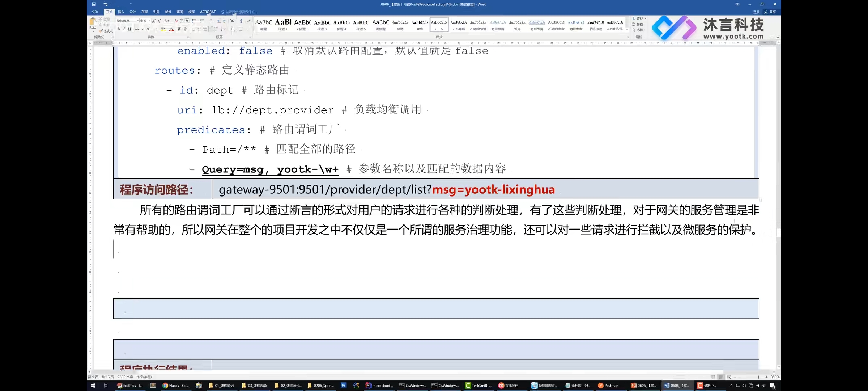Open the font size dropdown
The height and width of the screenshot is (391, 868).
150,21
